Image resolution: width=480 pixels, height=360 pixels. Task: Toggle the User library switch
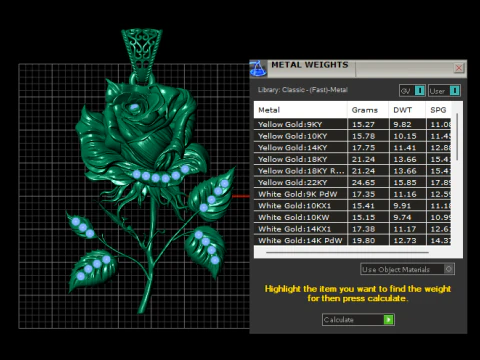point(444,91)
